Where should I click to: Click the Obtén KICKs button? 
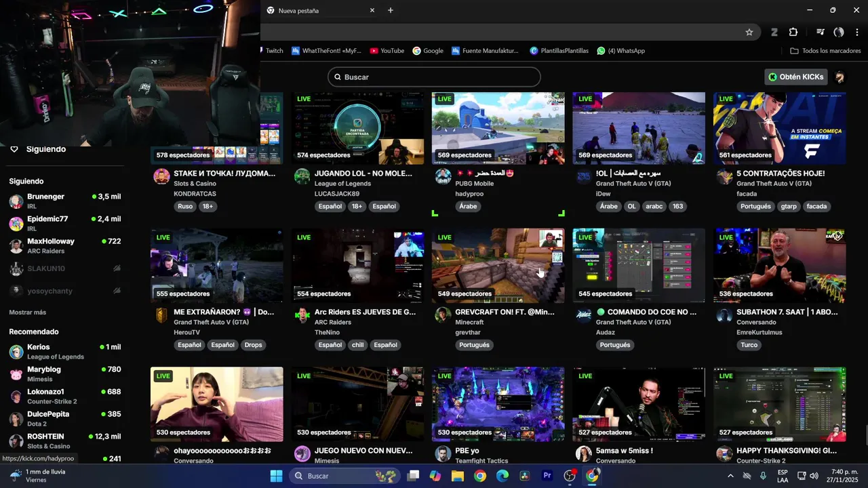coord(795,77)
